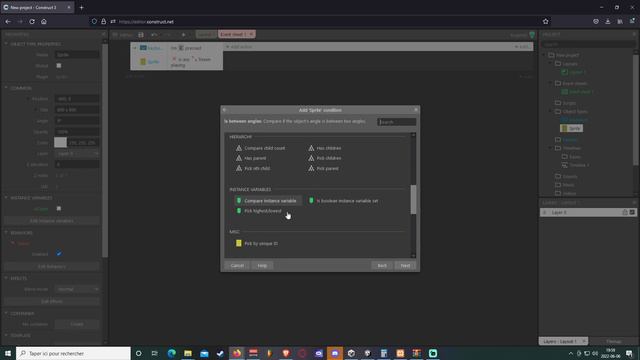Toggle the Global checkbox
The width and height of the screenshot is (640, 360).
(59, 66)
